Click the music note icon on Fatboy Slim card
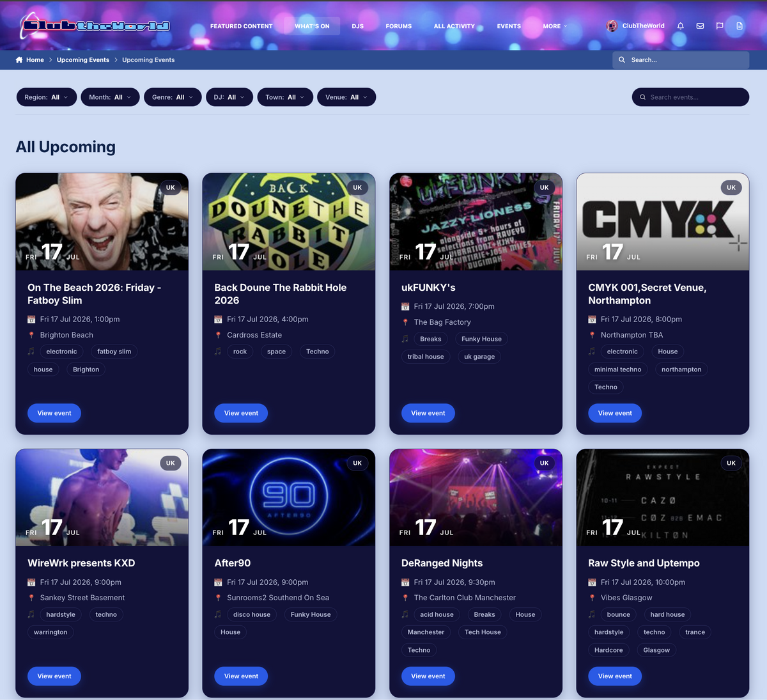This screenshot has width=767, height=700. pos(31,352)
